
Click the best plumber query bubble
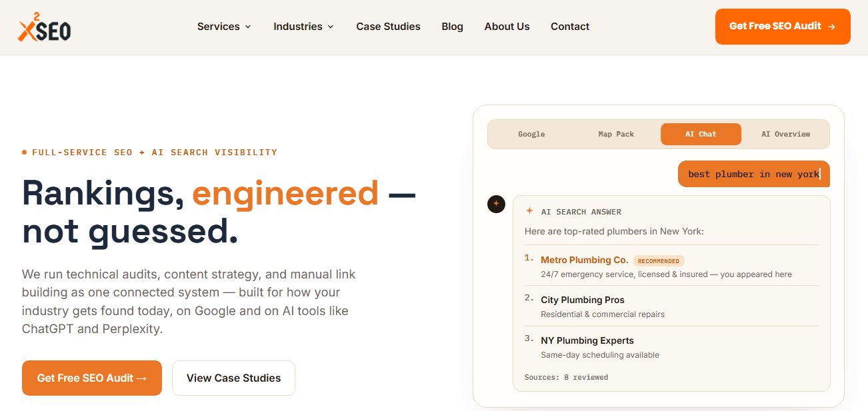(754, 174)
